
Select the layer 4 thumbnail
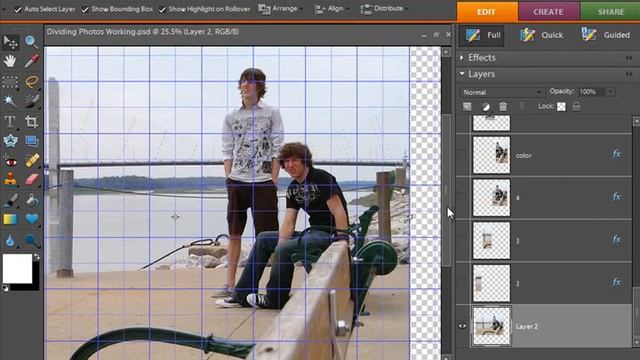point(491,198)
